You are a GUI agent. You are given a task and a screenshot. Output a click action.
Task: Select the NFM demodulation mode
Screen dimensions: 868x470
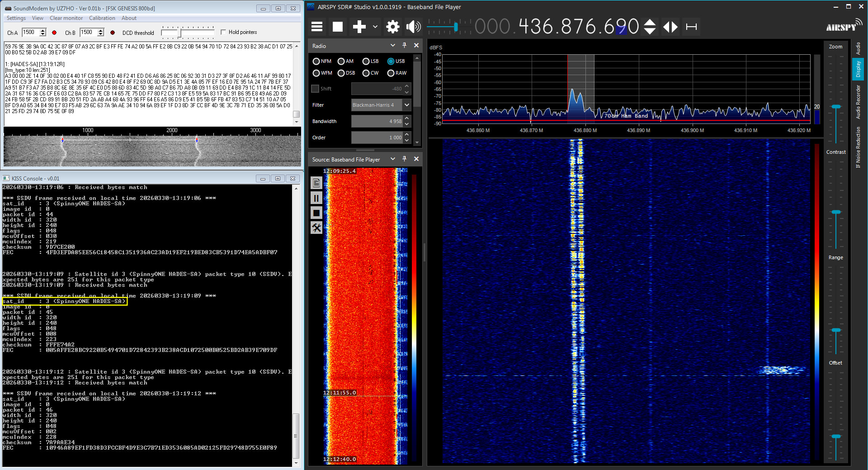click(x=316, y=62)
